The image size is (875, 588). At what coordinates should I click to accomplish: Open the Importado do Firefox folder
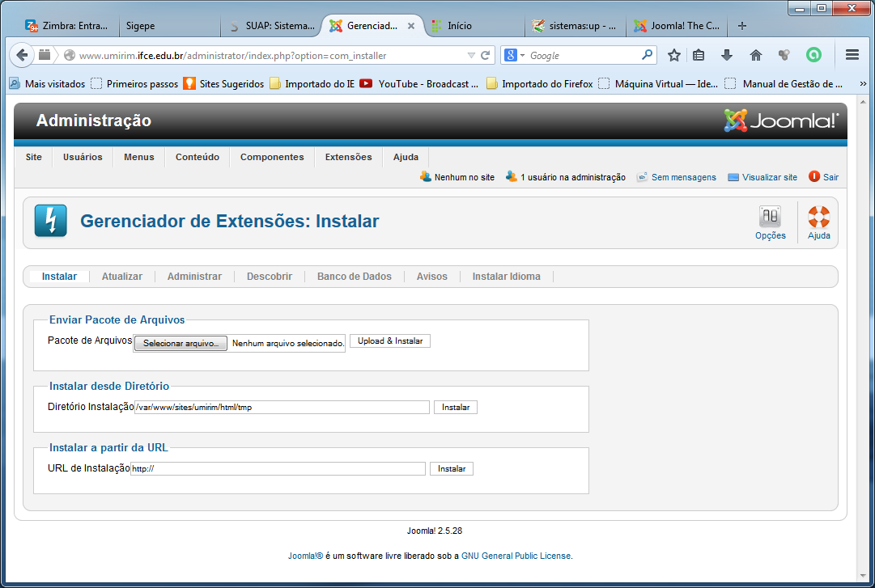pyautogui.click(x=540, y=83)
